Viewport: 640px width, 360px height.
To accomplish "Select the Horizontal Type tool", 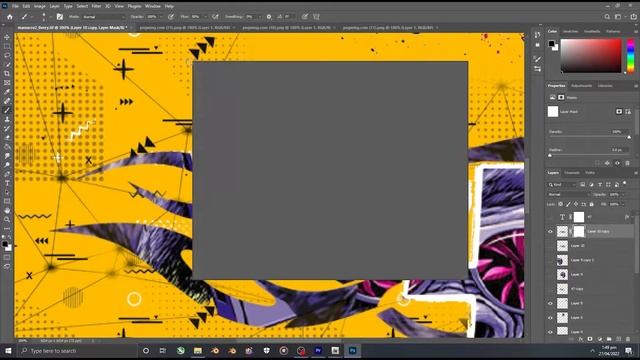I will tap(7, 183).
